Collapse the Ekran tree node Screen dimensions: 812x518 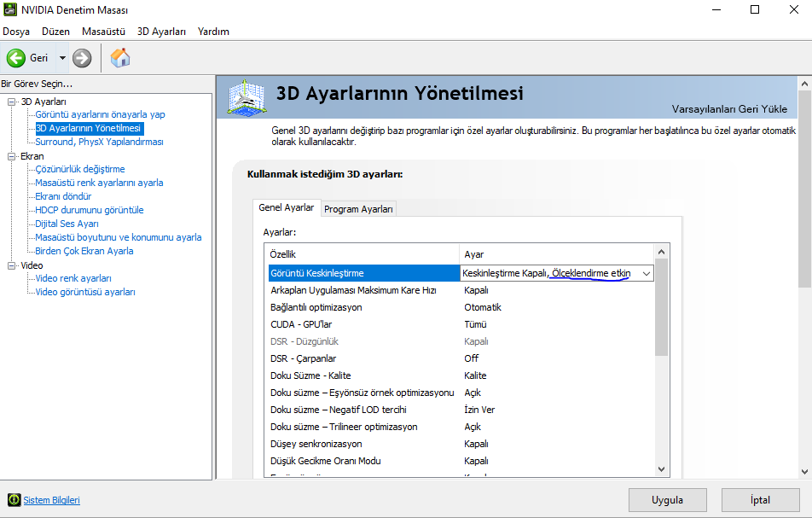point(11,156)
